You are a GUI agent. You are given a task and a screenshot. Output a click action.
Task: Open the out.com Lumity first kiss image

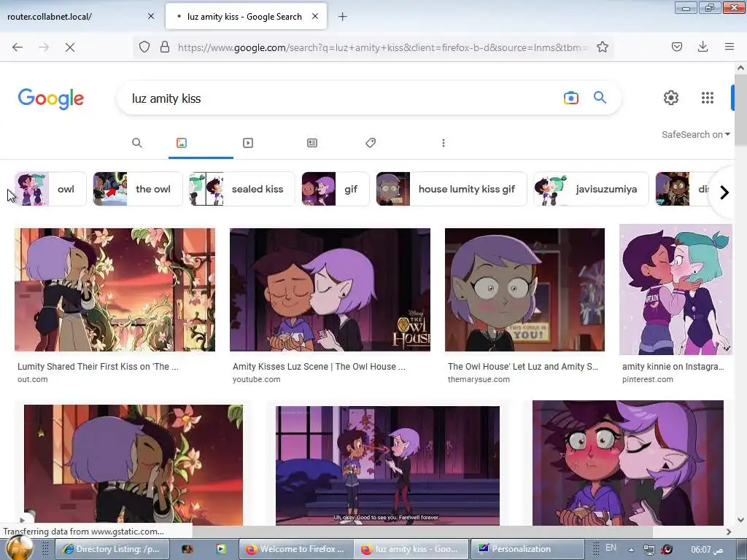click(115, 290)
